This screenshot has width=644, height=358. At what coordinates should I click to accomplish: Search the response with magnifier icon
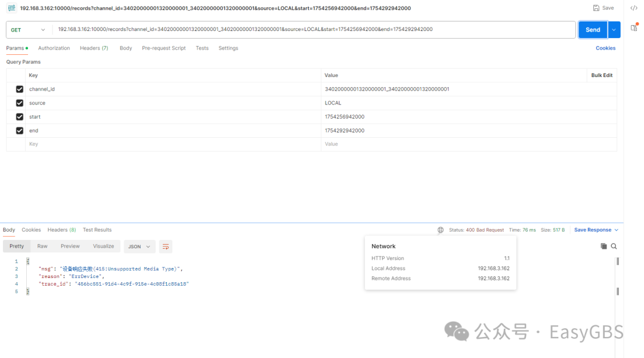coord(614,246)
